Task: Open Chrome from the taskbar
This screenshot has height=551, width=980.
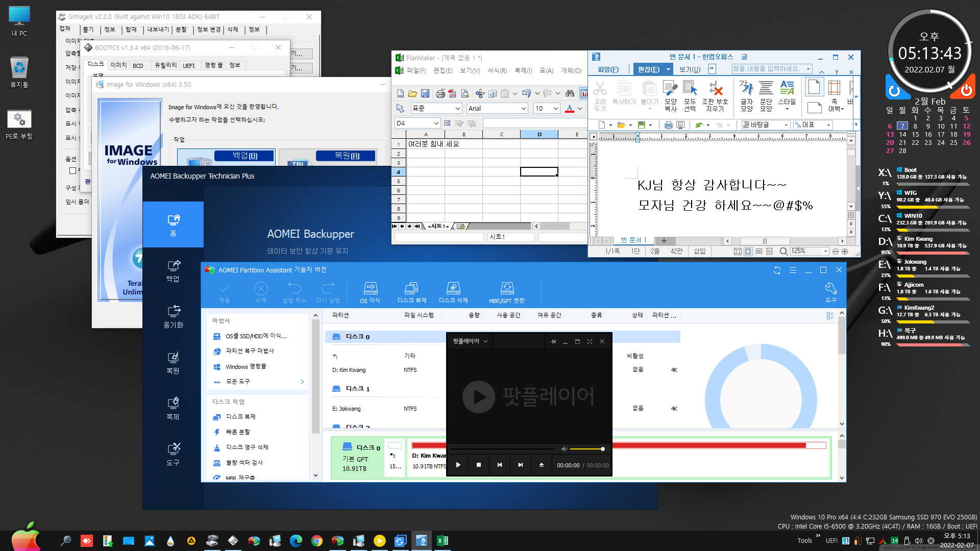Action: click(x=317, y=541)
